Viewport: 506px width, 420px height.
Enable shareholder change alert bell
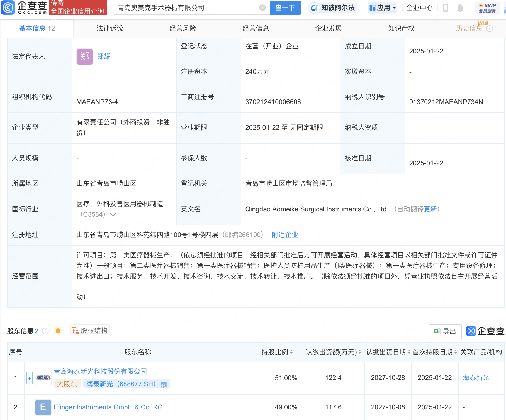(58, 331)
